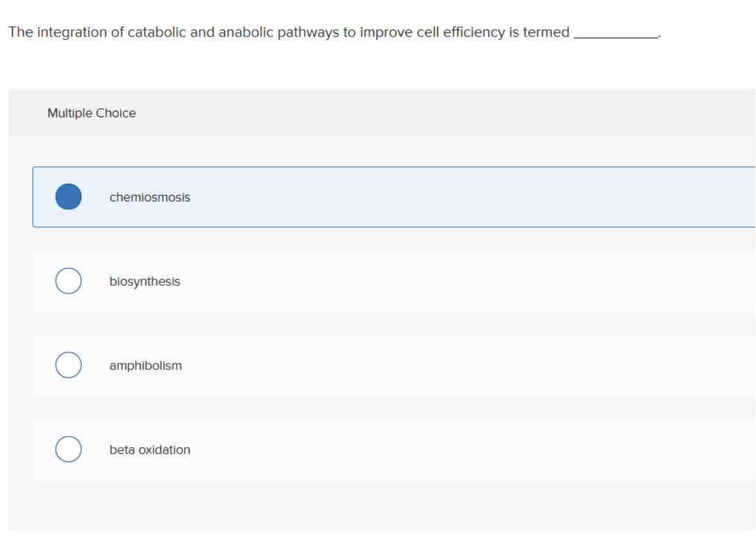Select the beta oxidation radio button

68,449
